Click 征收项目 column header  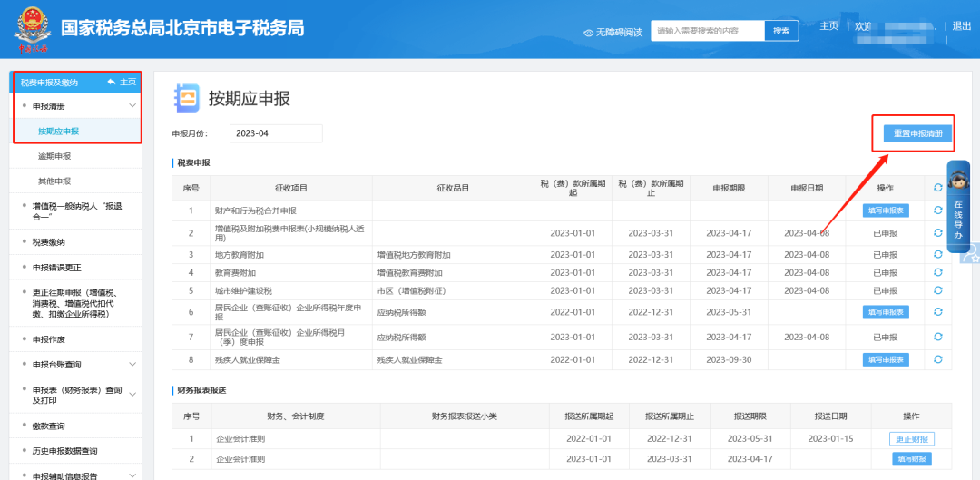(290, 188)
